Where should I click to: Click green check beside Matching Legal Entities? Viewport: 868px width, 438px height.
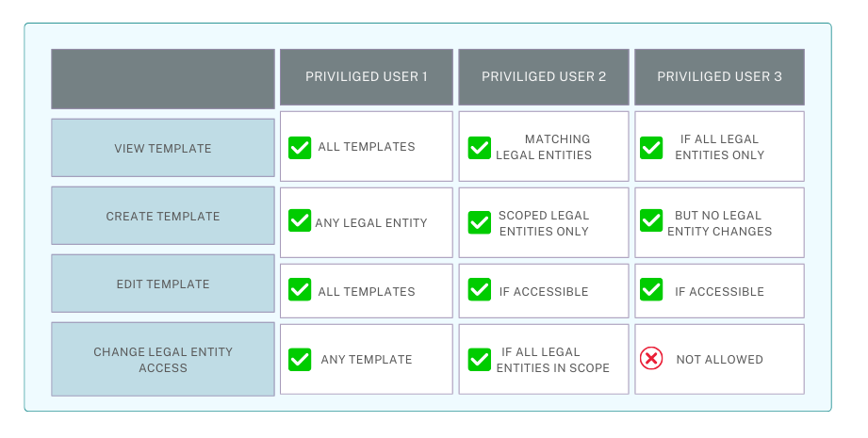479,148
